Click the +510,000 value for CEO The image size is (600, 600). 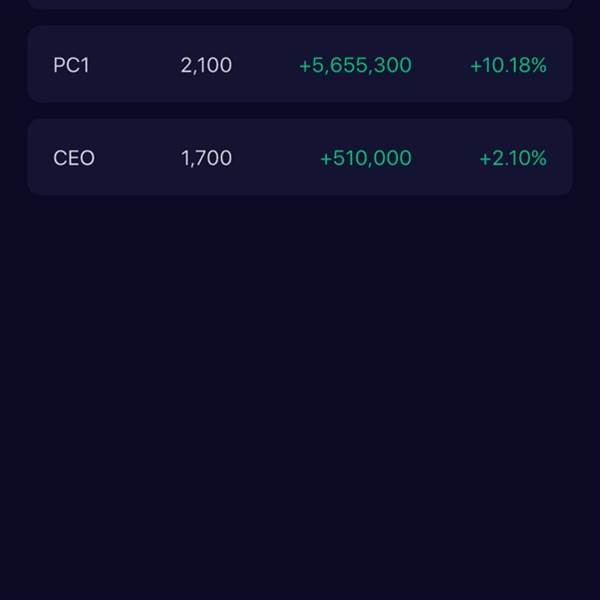pyautogui.click(x=365, y=158)
